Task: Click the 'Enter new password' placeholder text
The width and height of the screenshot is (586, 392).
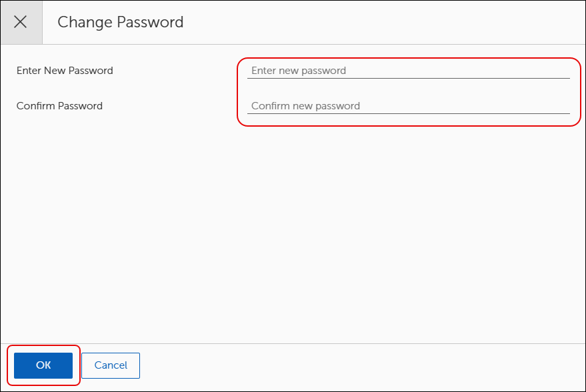Action: click(x=299, y=71)
